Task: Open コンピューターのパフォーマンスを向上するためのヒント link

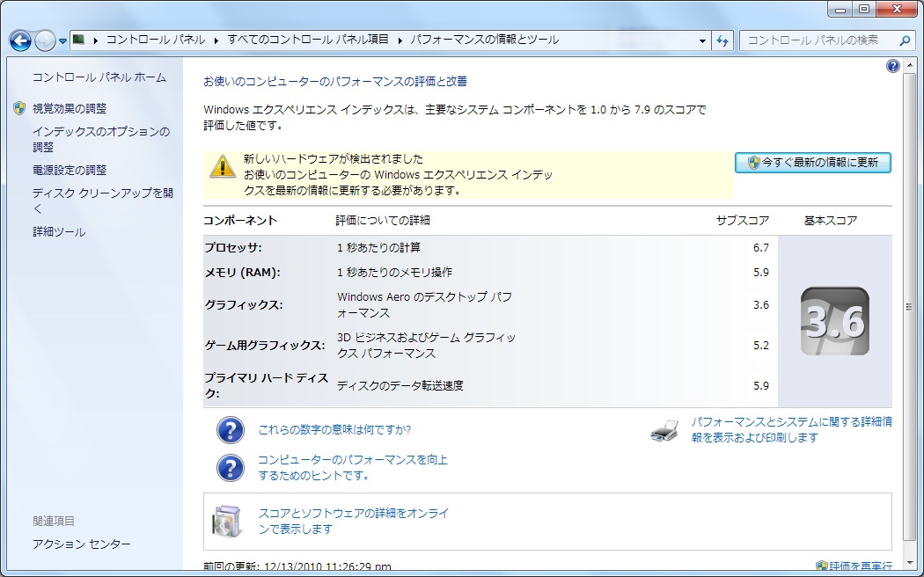Action: click(x=353, y=467)
